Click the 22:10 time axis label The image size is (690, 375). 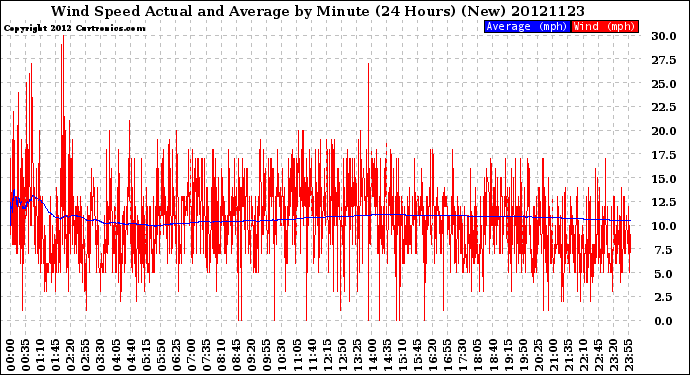pyautogui.click(x=583, y=355)
